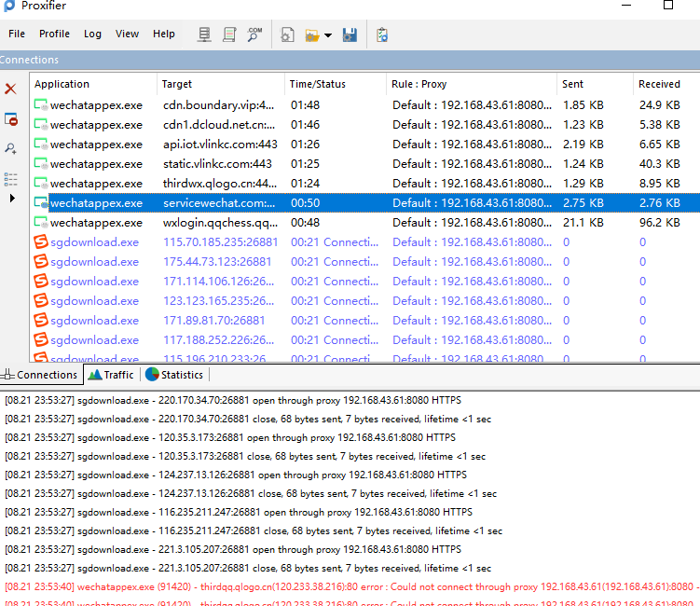Minimize the Proxifier window
The image size is (700, 606).
point(626,6)
